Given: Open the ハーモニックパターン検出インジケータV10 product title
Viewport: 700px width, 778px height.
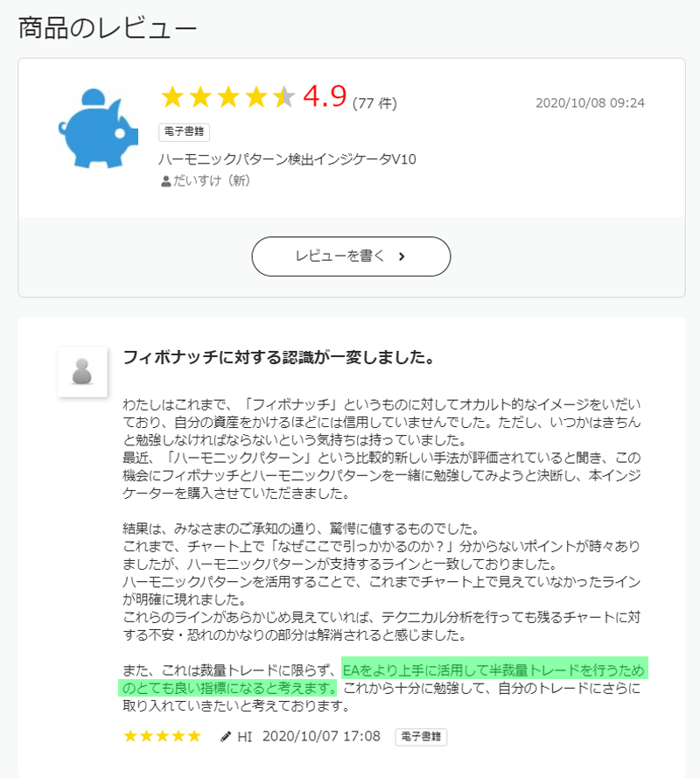Looking at the screenshot, I should 287,159.
